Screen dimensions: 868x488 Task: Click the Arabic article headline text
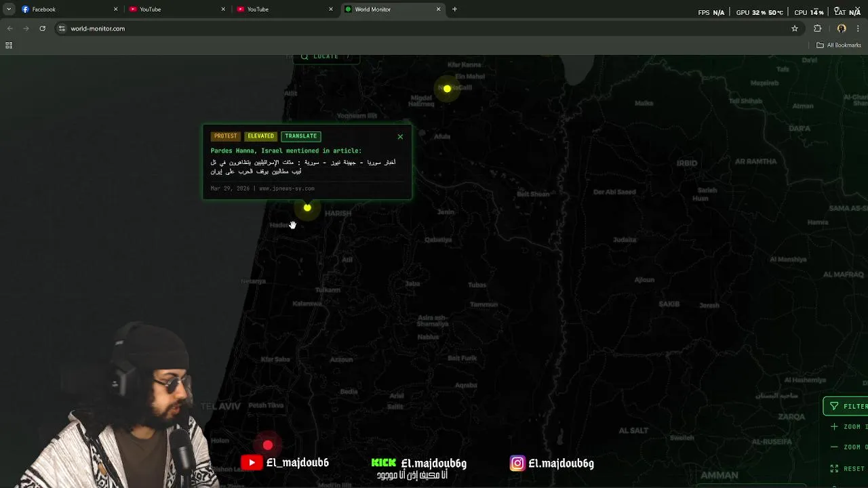[x=303, y=167]
